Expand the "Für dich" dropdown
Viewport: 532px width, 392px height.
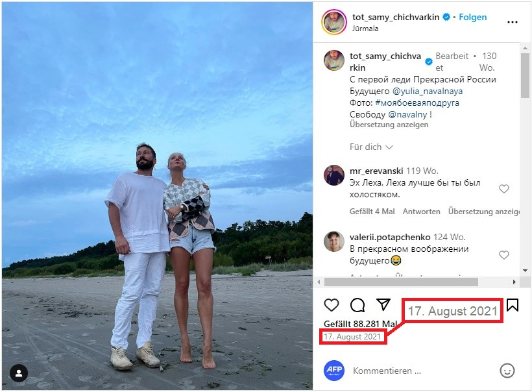pos(371,147)
